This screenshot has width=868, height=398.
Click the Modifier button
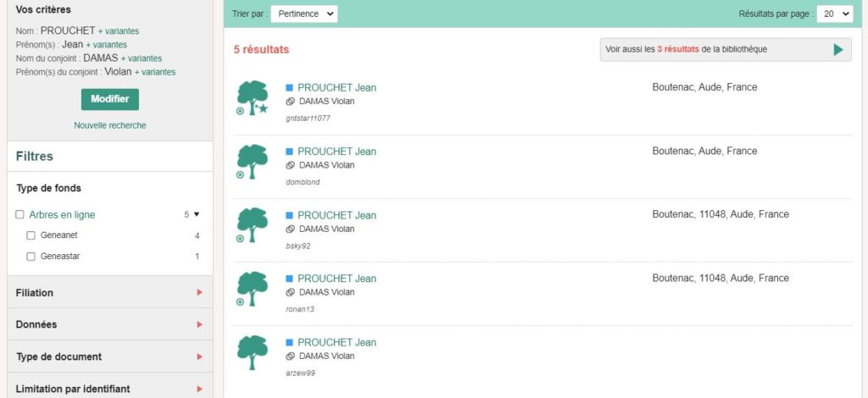[110, 100]
